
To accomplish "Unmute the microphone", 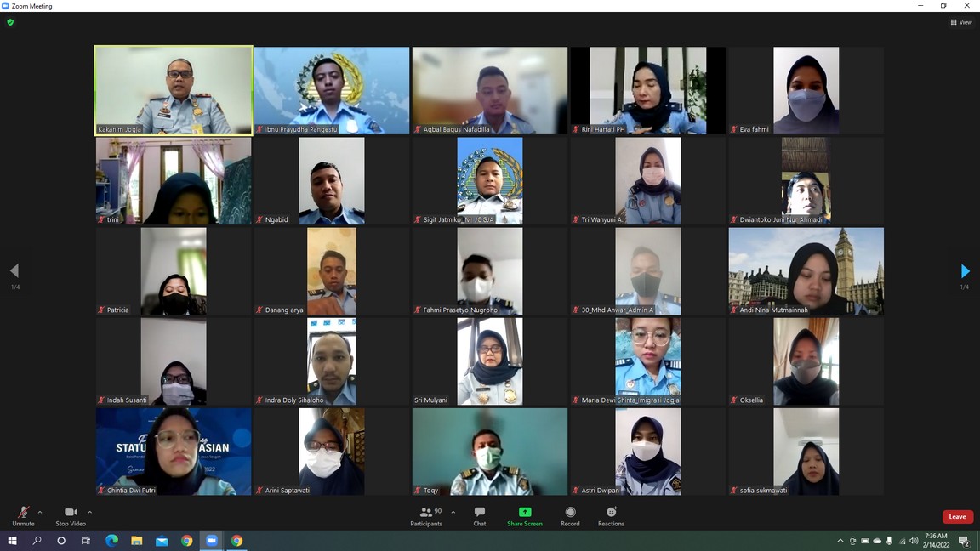I will click(x=23, y=515).
